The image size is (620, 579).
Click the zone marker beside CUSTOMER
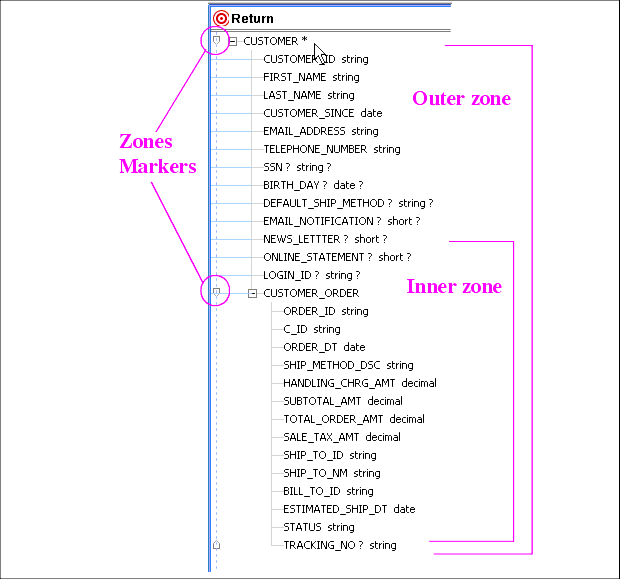(216, 40)
